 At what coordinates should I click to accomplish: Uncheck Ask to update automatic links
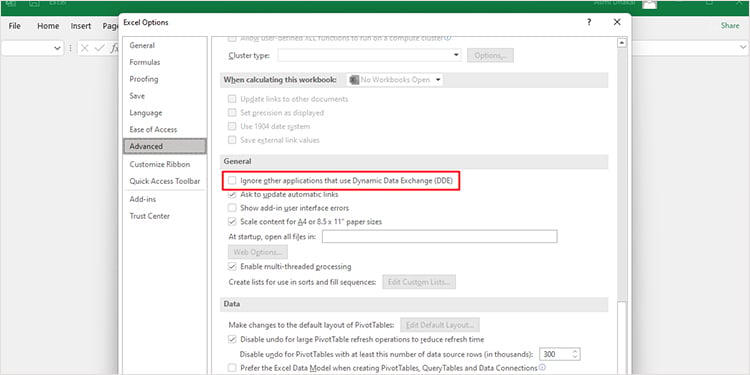pos(232,195)
